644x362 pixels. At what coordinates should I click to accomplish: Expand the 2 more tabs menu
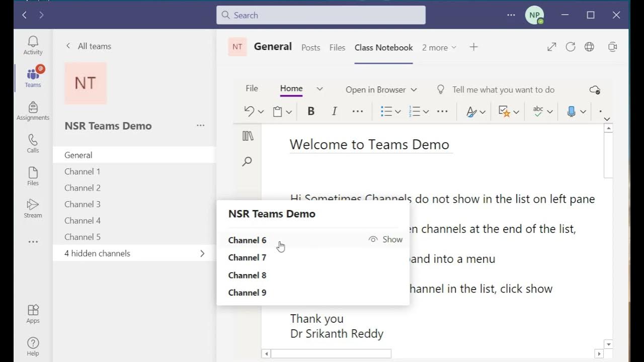[439, 47]
